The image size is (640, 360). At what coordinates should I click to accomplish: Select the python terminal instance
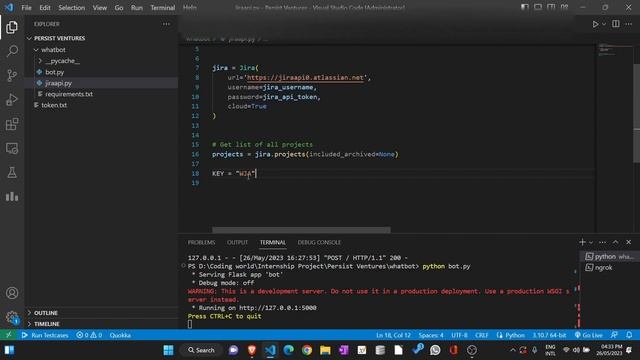[x=610, y=256]
